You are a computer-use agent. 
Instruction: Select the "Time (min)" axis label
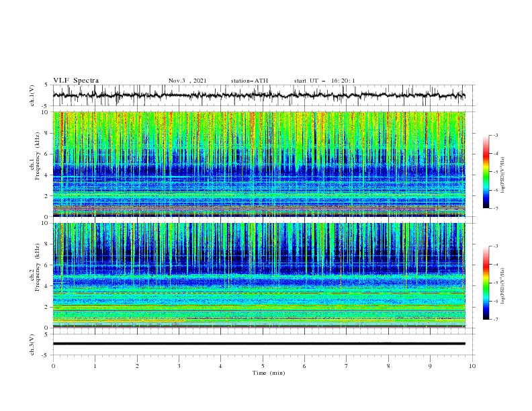269,373
